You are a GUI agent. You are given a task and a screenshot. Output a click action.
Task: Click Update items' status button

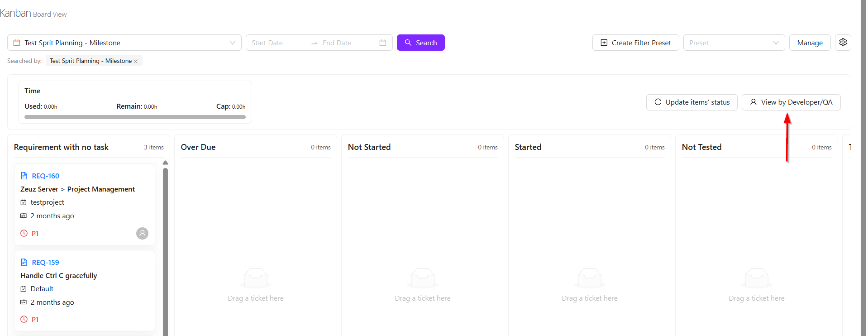tap(692, 102)
